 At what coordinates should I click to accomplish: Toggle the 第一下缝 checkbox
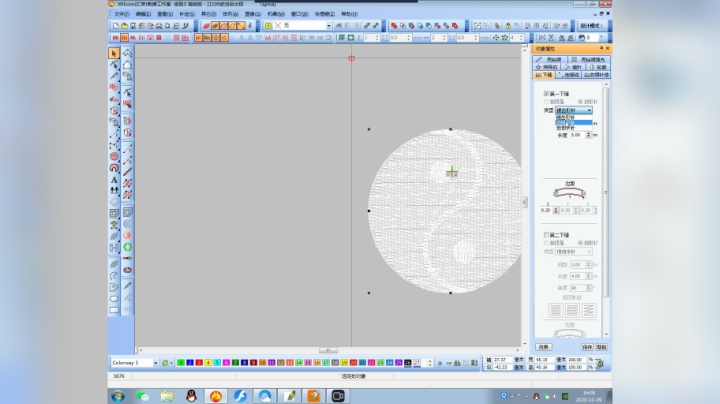point(546,94)
